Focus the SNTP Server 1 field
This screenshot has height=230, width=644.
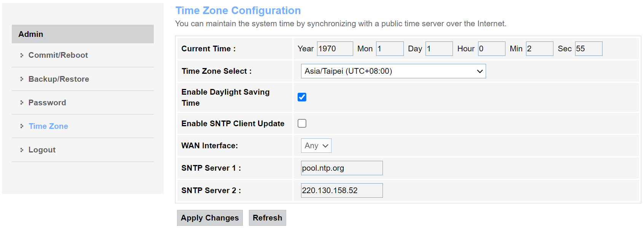pos(341,168)
